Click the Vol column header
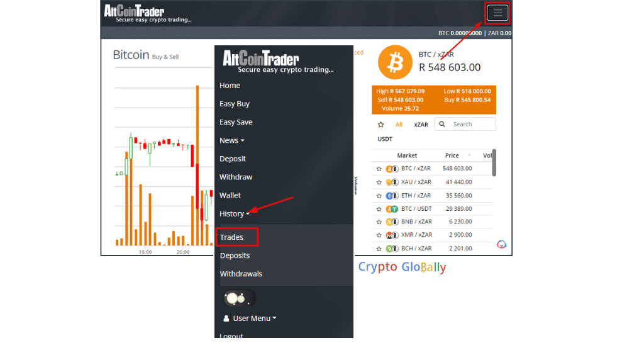Screen dimensions: 644x348 [x=487, y=155]
